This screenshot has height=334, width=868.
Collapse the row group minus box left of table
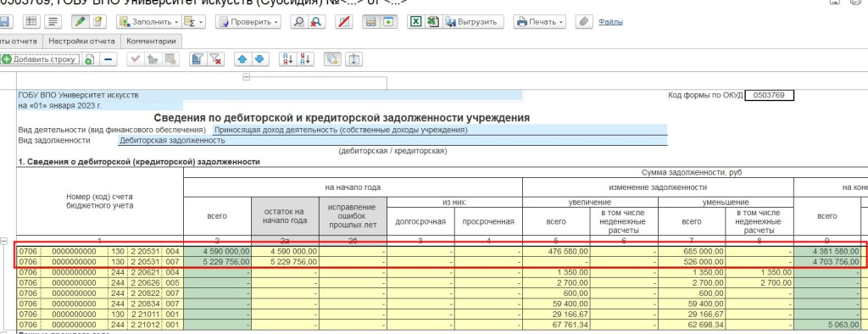pyautogui.click(x=4, y=242)
